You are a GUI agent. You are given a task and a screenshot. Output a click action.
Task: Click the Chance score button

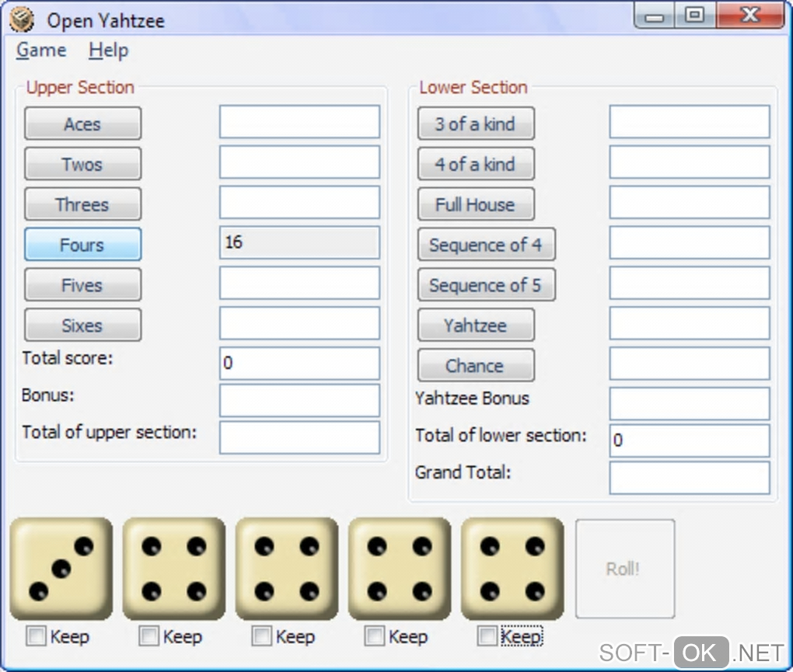[x=476, y=365]
